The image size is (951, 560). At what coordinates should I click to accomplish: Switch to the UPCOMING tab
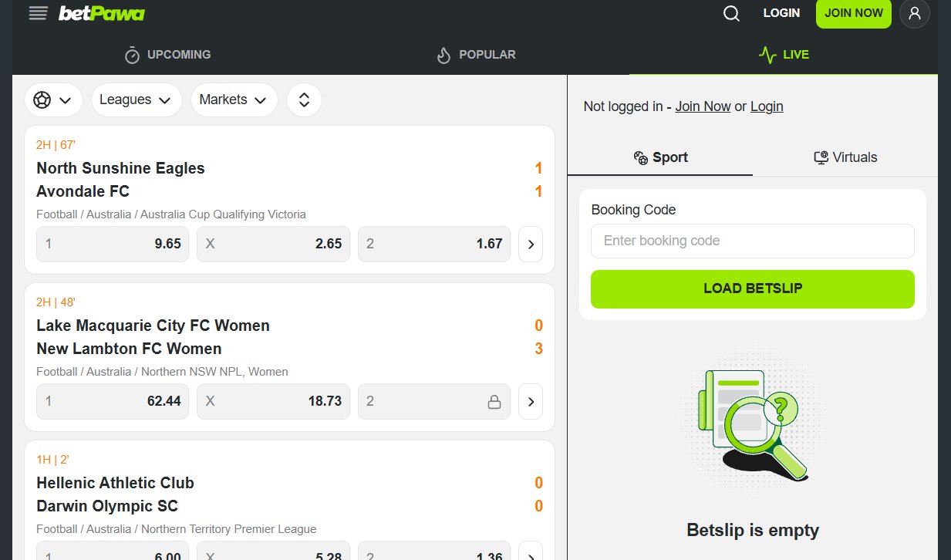[167, 55]
